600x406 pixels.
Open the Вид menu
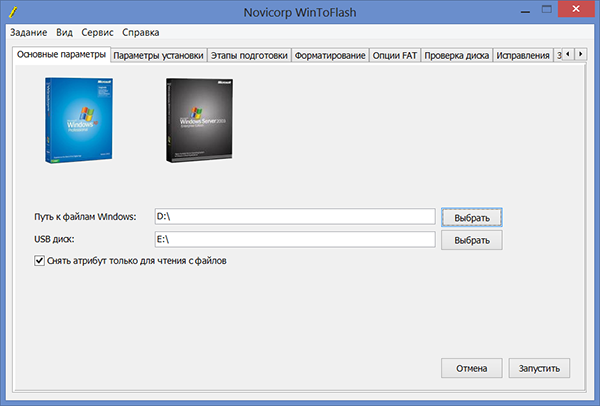point(64,33)
